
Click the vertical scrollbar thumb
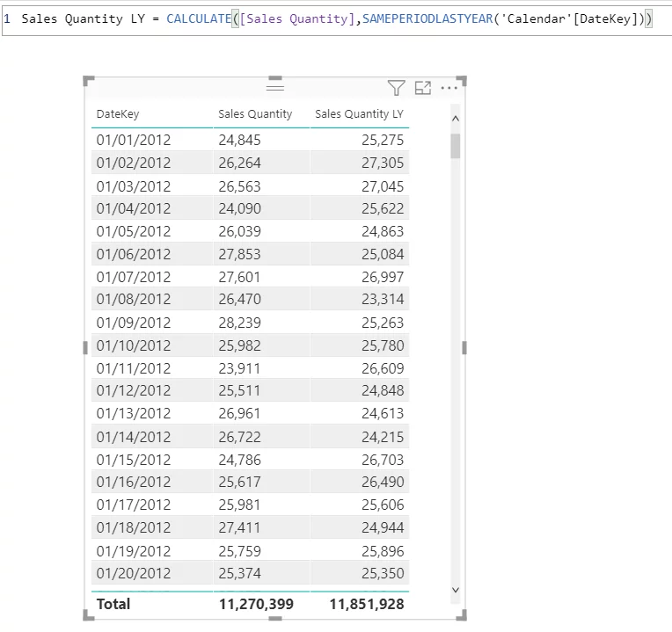pos(456,146)
